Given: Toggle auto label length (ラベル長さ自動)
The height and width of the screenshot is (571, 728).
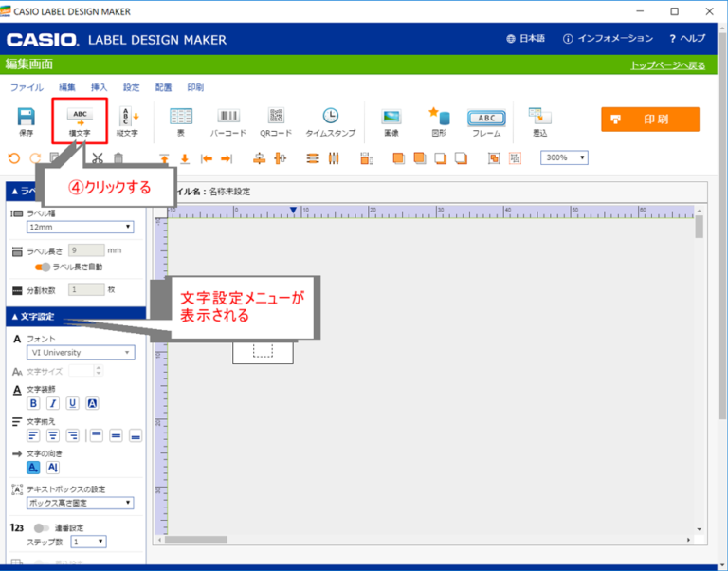Looking at the screenshot, I should (43, 267).
